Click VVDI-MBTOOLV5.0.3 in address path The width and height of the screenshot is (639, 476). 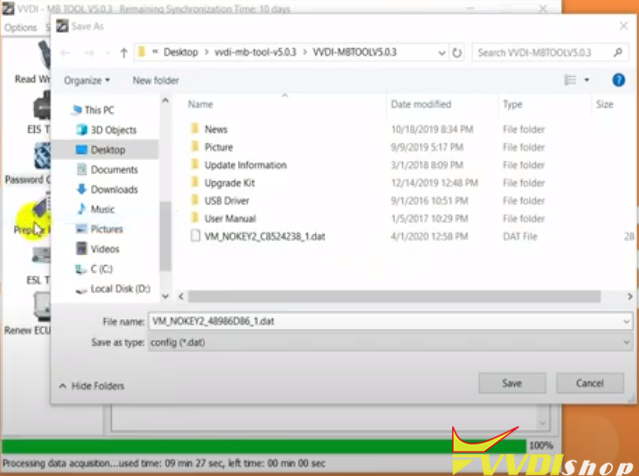pos(355,53)
